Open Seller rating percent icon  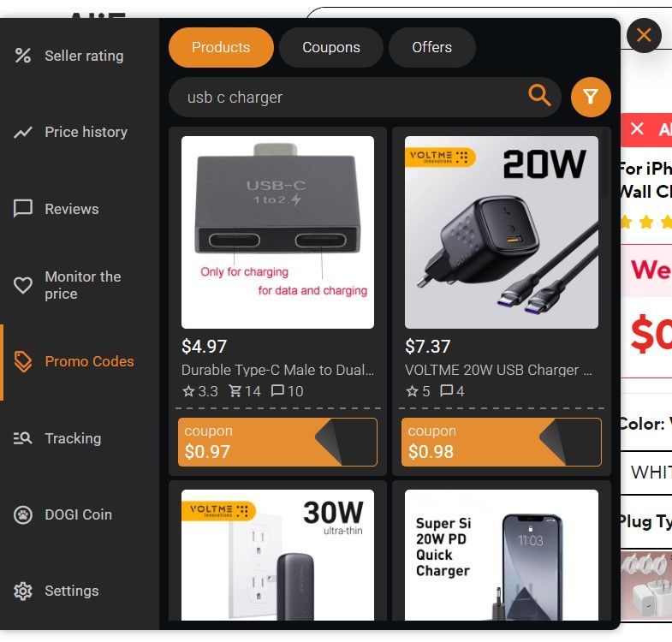click(x=23, y=56)
